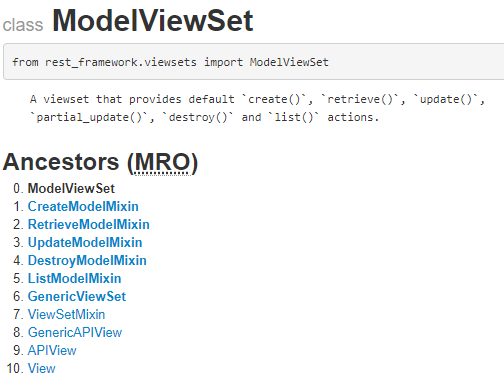Image resolution: width=504 pixels, height=386 pixels.
Task: Open the APIView ancestor link
Action: coord(52,350)
